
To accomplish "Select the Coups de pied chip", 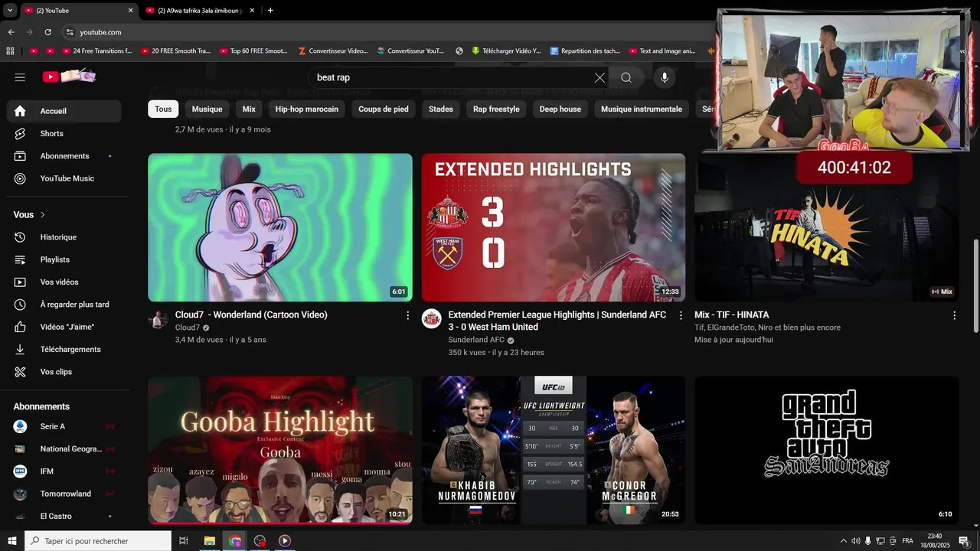I will pos(384,109).
